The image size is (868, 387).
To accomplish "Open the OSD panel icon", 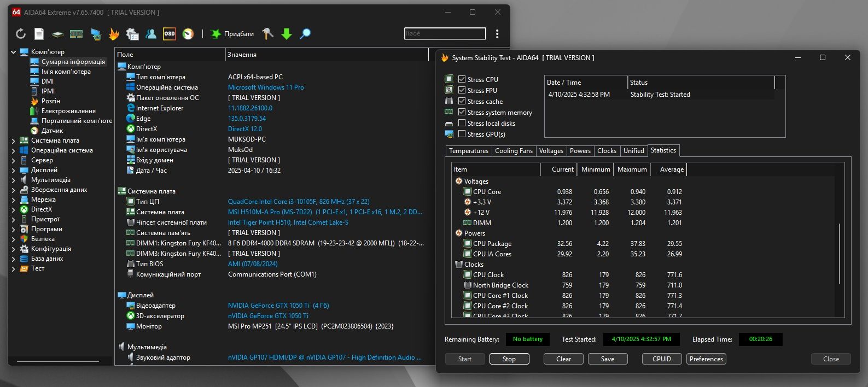I will tap(170, 34).
